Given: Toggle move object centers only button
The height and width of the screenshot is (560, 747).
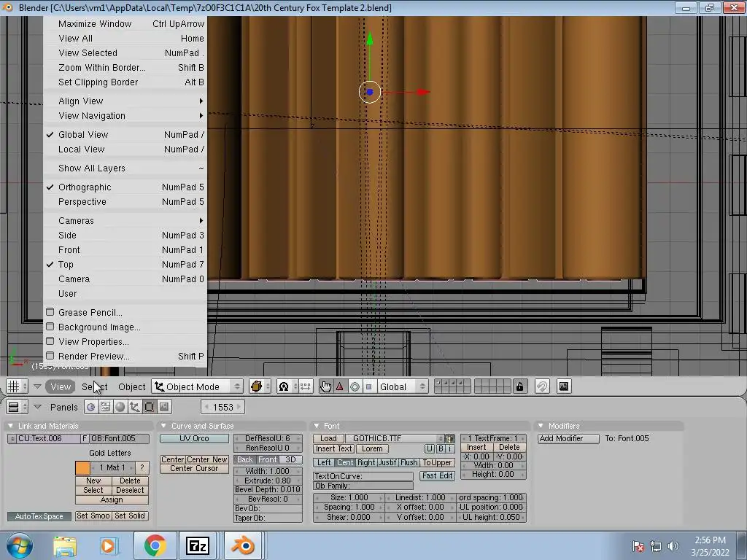Looking at the screenshot, I should pos(306,386).
